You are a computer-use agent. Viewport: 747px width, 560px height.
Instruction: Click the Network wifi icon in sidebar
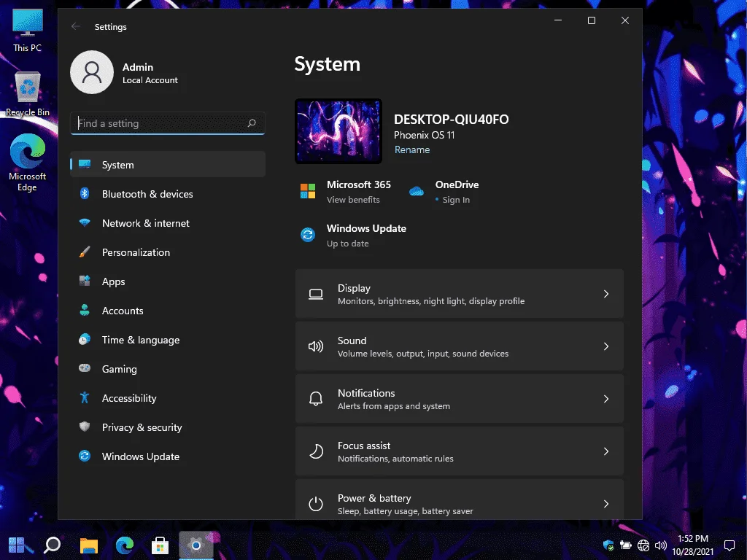85,222
